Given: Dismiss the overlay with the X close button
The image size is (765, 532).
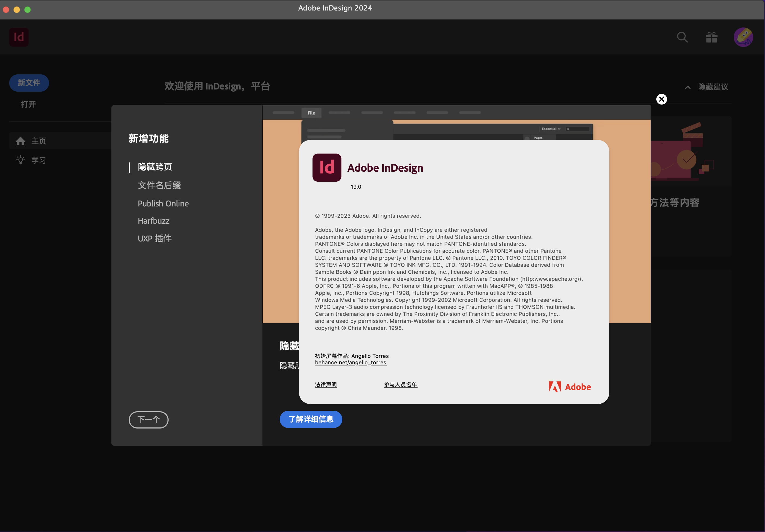Looking at the screenshot, I should click(x=661, y=99).
